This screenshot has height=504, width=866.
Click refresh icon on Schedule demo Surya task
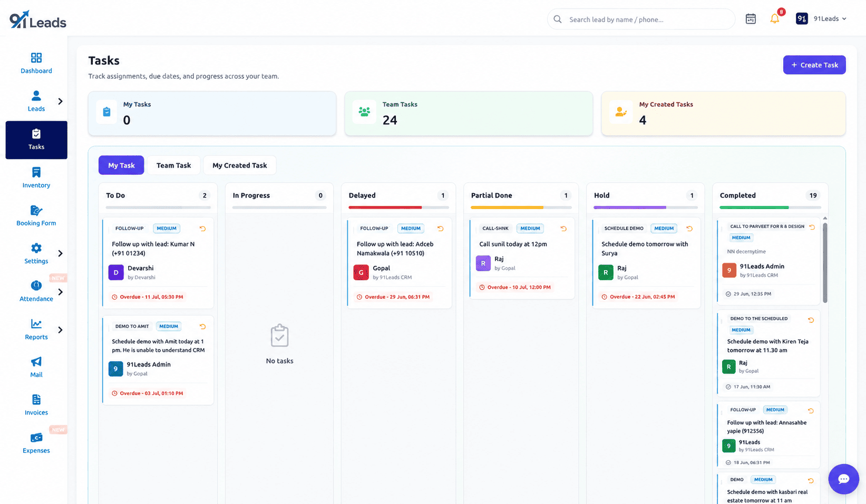click(x=689, y=229)
